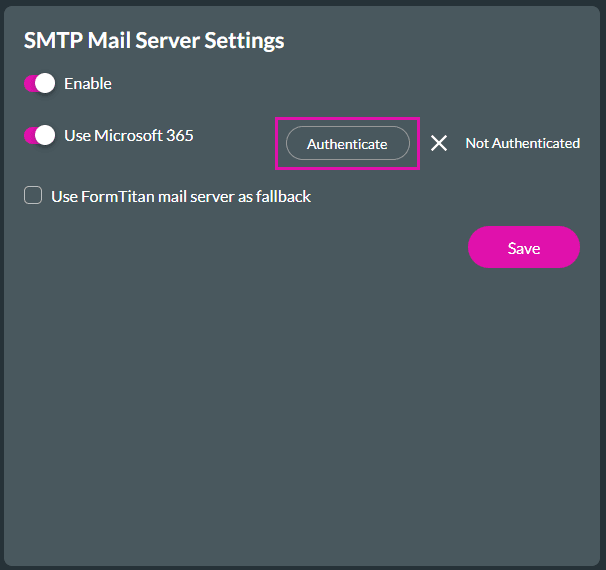
Task: Click the Use Microsoft 365 label
Action: click(128, 135)
